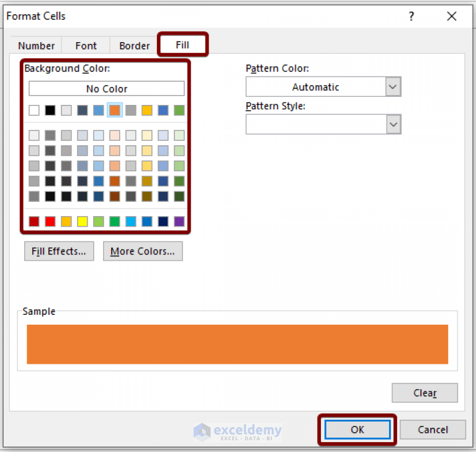Select the purple swatch in the standard colors row
Image resolution: width=476 pixels, height=452 pixels.
(x=179, y=222)
